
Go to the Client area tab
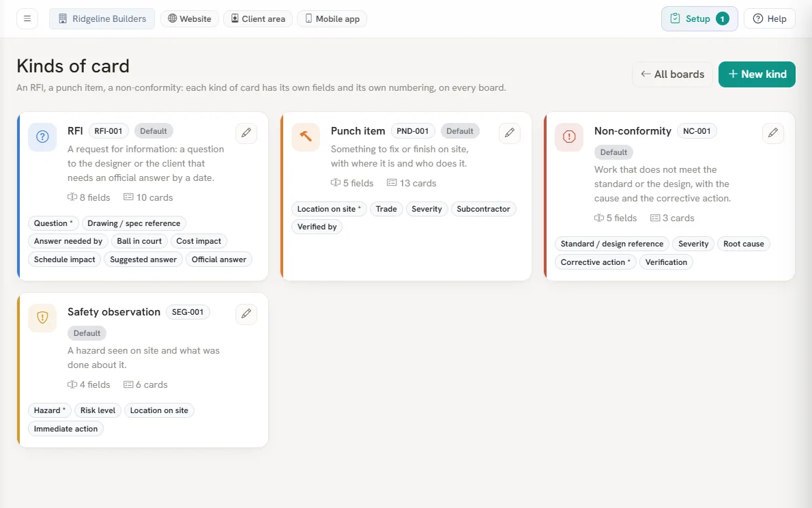coord(258,18)
